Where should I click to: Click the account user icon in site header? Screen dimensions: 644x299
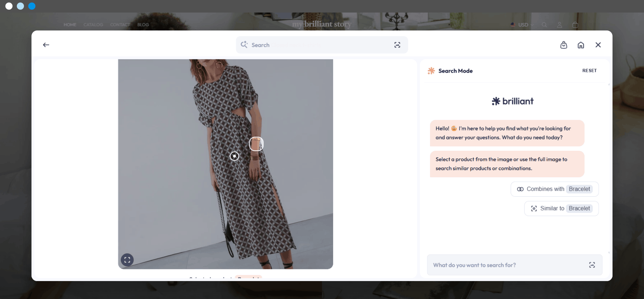pyautogui.click(x=560, y=25)
